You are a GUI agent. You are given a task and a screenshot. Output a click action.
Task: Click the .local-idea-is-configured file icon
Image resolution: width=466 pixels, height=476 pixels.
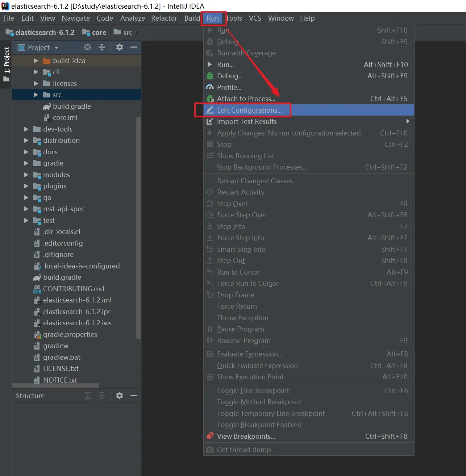tap(37, 266)
